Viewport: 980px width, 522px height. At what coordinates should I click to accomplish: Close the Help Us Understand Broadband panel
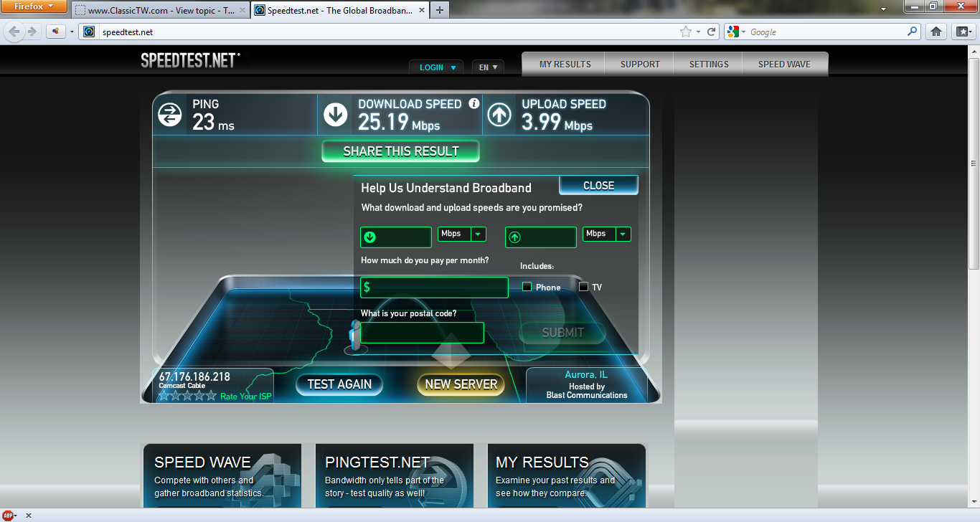[x=598, y=185]
